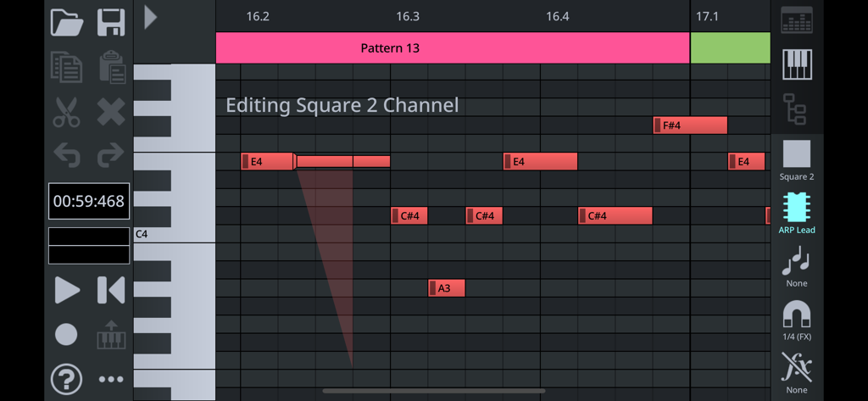Viewport: 868px width, 401px height.
Task: Click the horizontal scrollbar at the bottom
Action: point(433,391)
